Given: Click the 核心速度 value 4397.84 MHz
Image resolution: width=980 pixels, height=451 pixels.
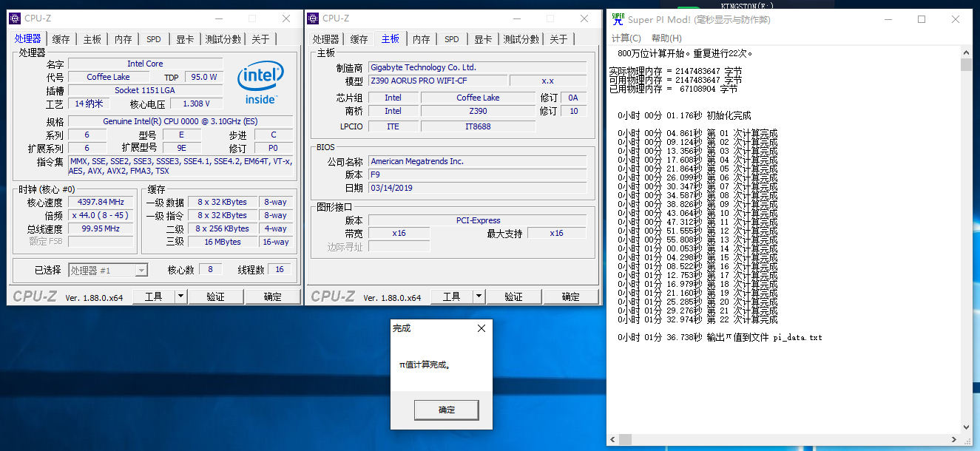Looking at the screenshot, I should tap(101, 202).
